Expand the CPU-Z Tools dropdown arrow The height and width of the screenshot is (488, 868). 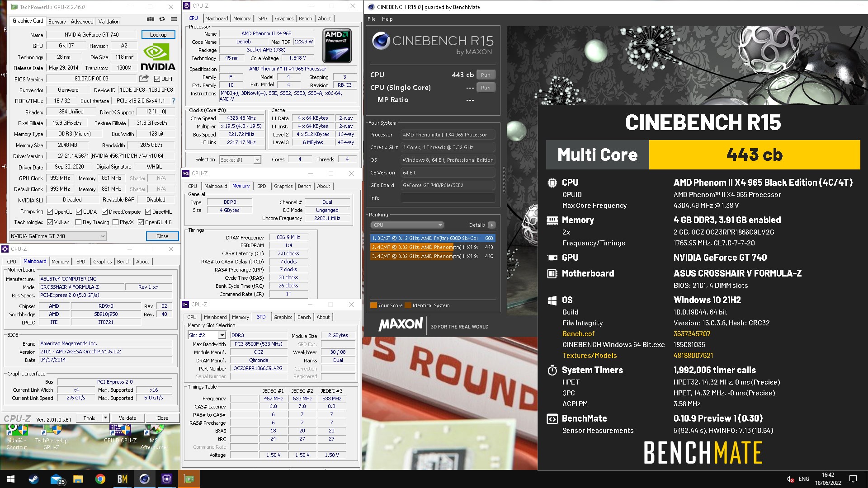(x=105, y=418)
